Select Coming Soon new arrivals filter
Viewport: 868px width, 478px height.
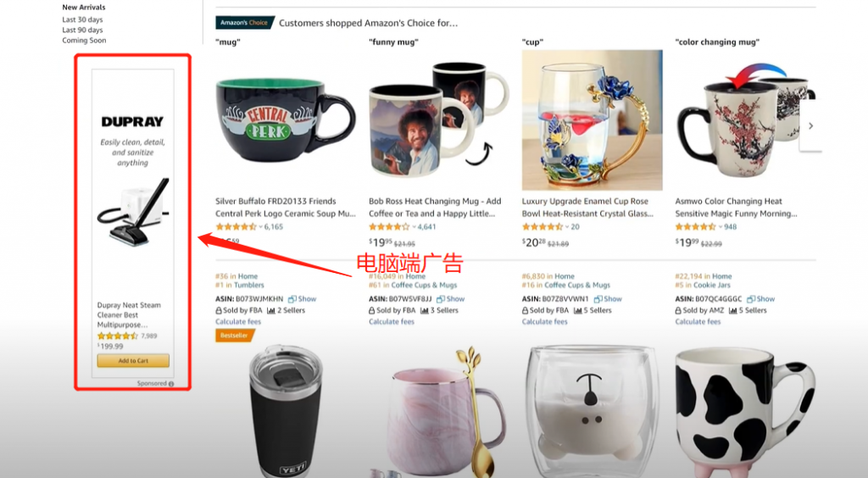84,41
